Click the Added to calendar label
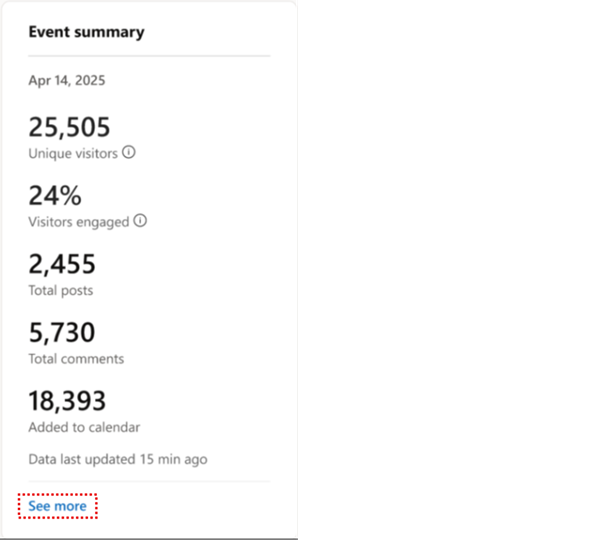Viewport: 601px width, 540px height. click(84, 427)
